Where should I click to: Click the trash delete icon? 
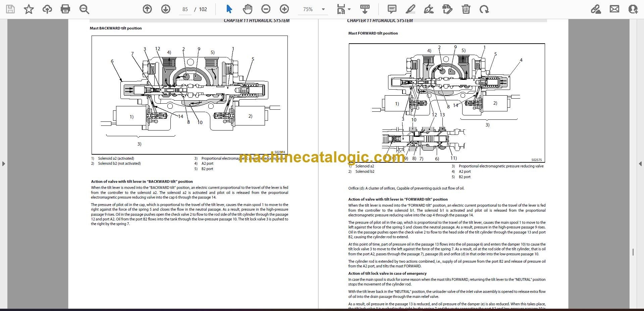click(x=466, y=9)
